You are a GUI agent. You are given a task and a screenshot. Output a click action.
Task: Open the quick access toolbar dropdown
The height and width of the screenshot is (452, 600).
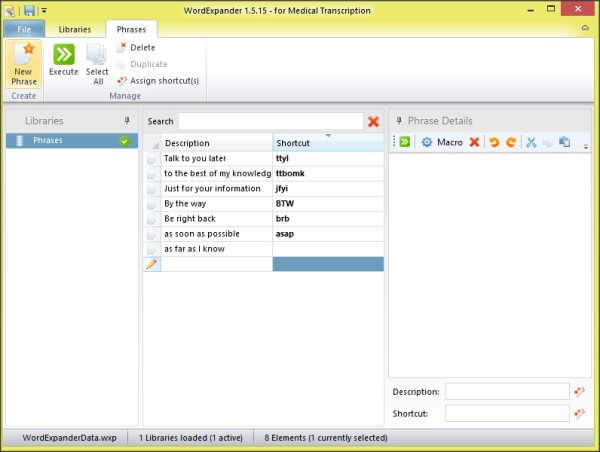(44, 11)
